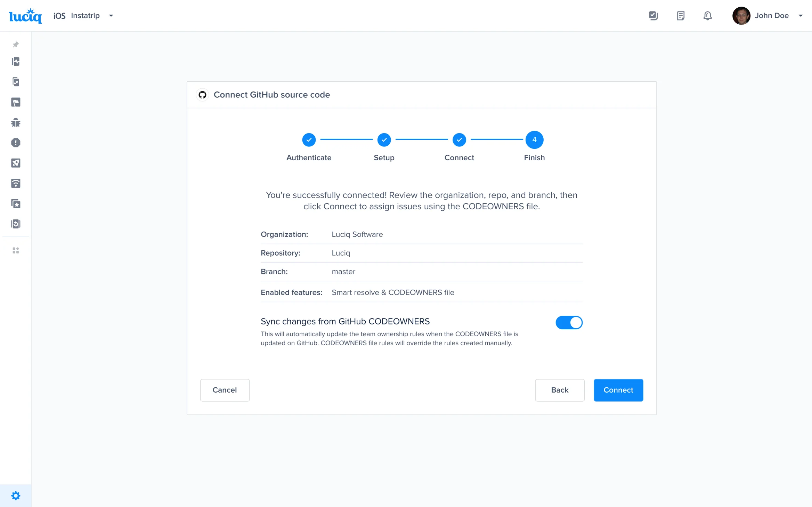Click the four-dots apps grid icon
Image resolution: width=812 pixels, height=507 pixels.
click(16, 250)
